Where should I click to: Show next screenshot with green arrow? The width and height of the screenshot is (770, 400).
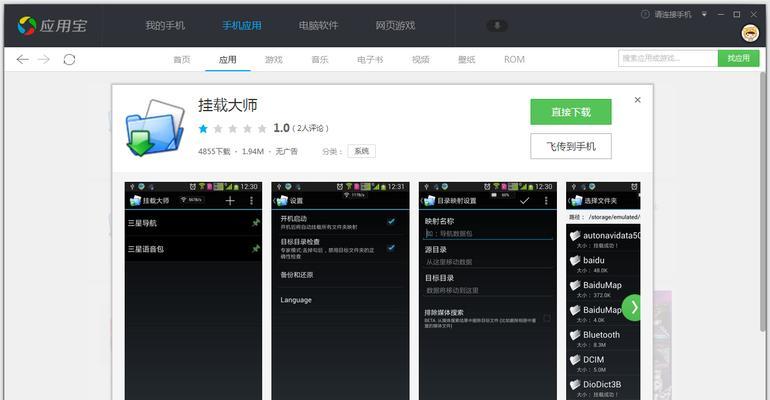pyautogui.click(x=631, y=308)
